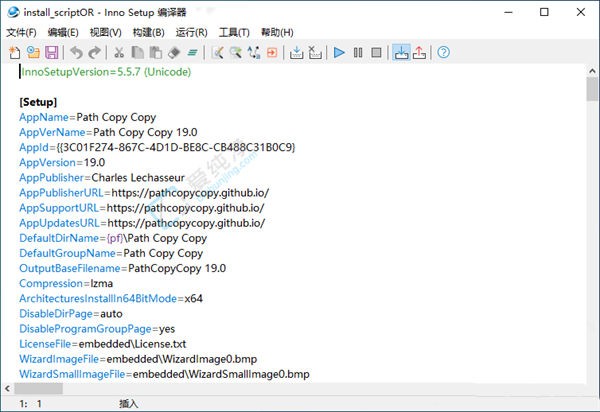Open help with the question mark icon
600x412 pixels.
443,52
